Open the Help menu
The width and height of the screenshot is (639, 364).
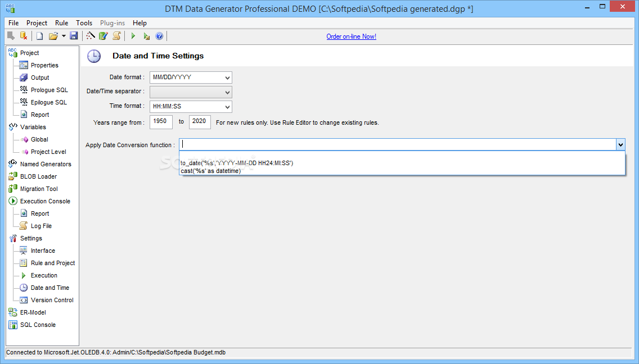coord(139,23)
